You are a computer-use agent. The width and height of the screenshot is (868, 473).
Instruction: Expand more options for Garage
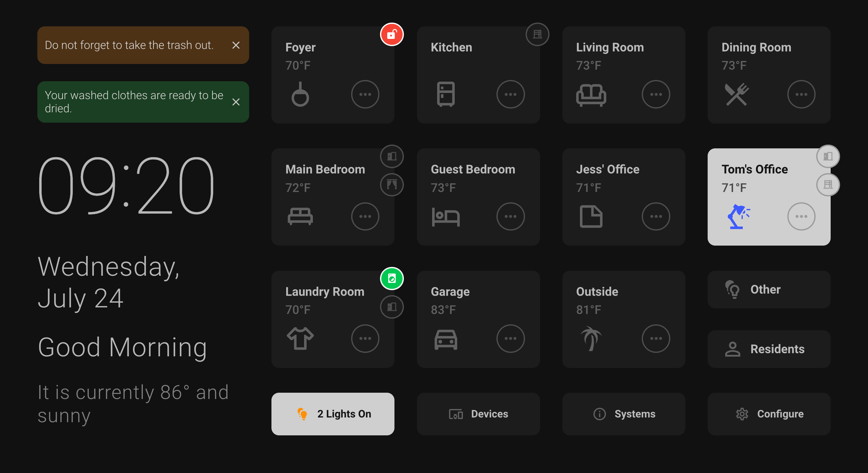click(510, 338)
